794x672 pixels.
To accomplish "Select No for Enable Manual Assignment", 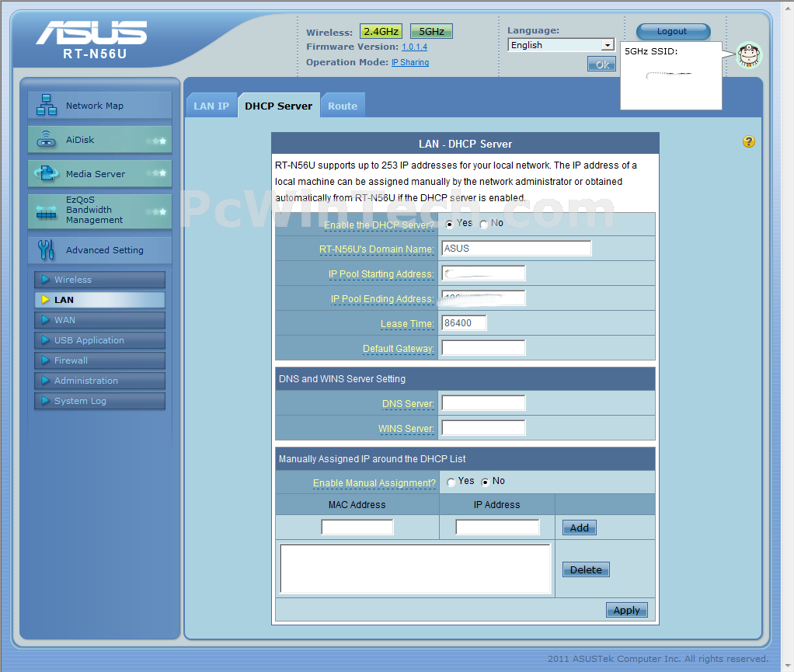I will (x=485, y=482).
